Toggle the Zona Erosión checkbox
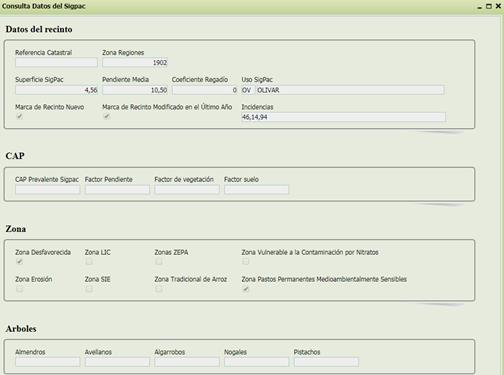Screen dimensions: 504x375 tap(19, 289)
